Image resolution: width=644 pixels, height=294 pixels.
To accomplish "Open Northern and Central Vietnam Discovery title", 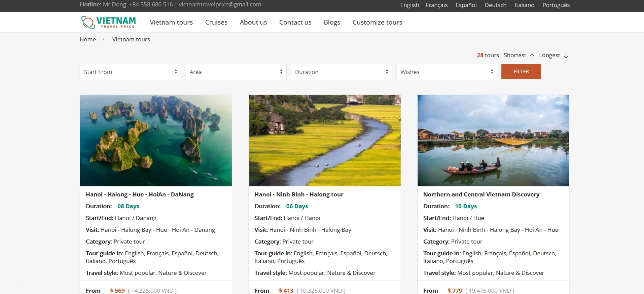I will 481,194.
